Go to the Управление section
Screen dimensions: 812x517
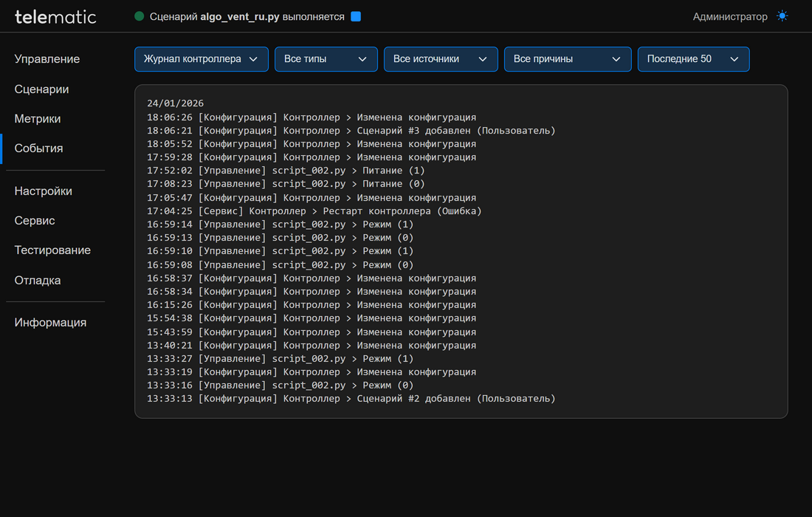[47, 59]
